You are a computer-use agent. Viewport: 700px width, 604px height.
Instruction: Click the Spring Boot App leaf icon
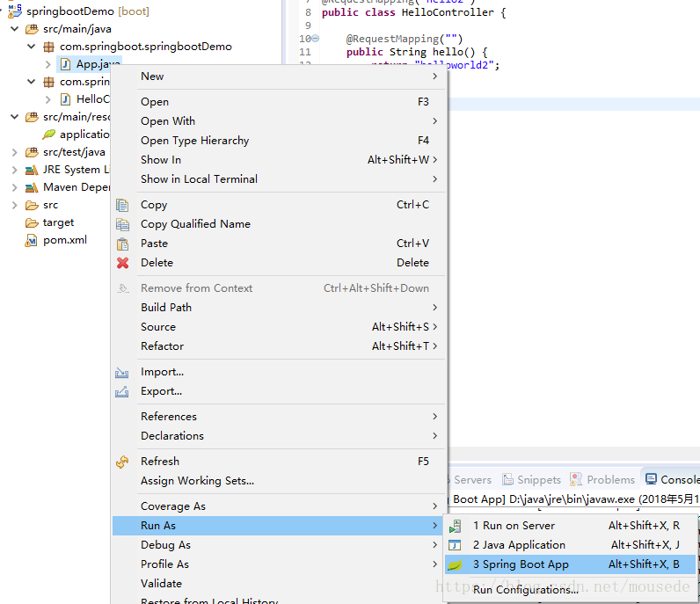456,564
